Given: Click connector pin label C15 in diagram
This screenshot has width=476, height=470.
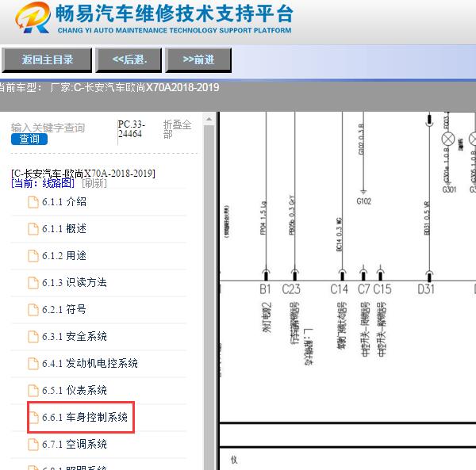Looking at the screenshot, I should tap(382, 289).
